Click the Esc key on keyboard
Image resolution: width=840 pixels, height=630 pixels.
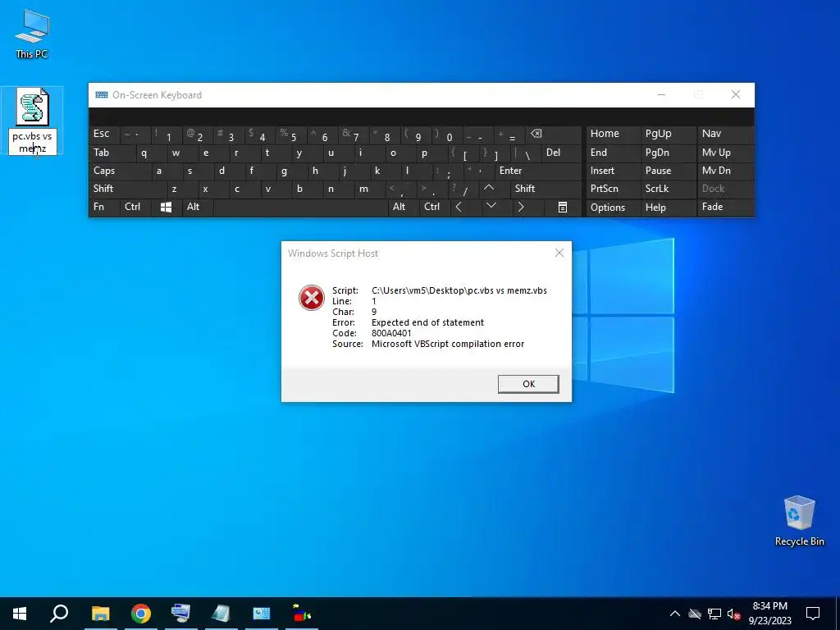pyautogui.click(x=104, y=134)
